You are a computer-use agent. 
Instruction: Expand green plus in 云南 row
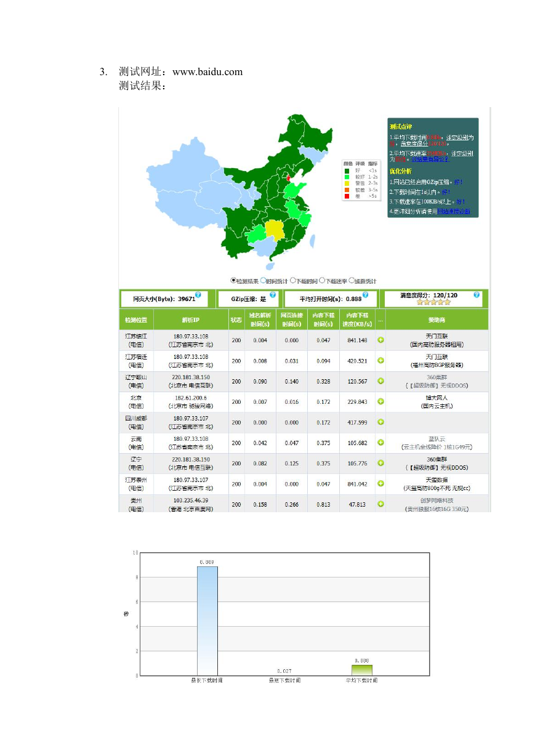tap(380, 443)
